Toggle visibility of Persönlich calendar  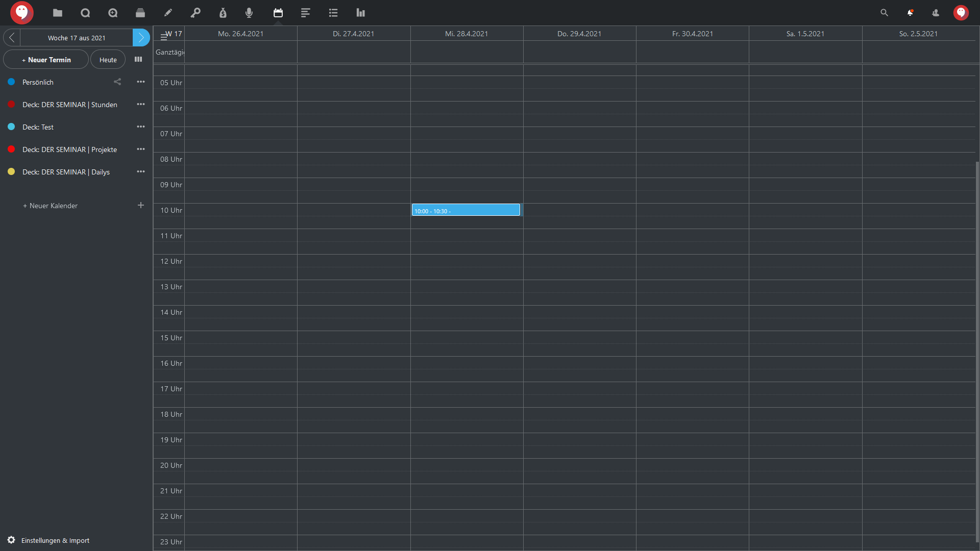coord(11,82)
